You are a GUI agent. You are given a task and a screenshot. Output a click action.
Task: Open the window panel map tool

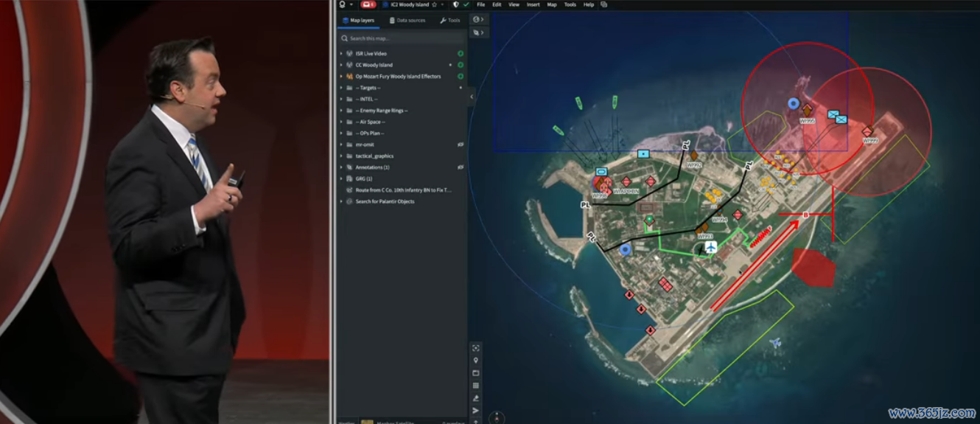click(x=476, y=373)
